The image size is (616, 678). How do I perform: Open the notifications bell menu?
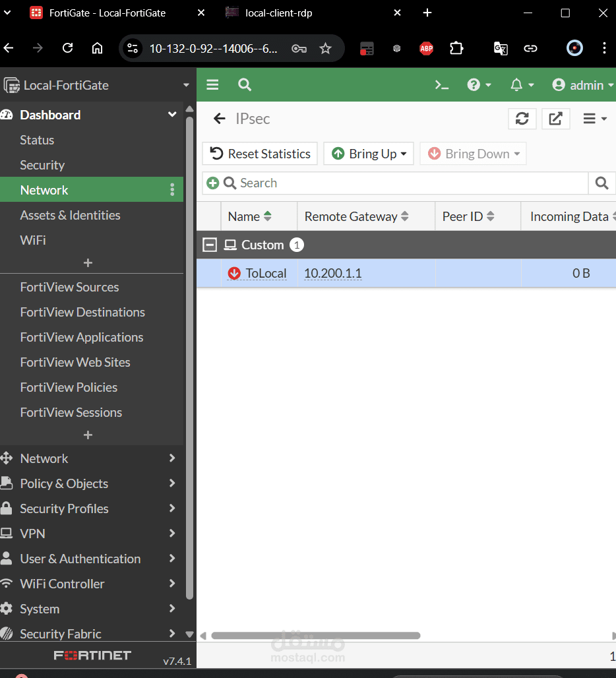521,84
